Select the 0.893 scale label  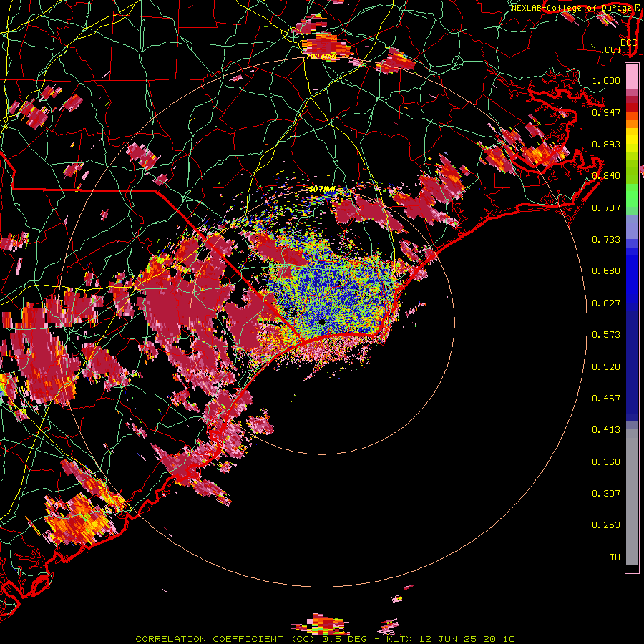coord(606,144)
